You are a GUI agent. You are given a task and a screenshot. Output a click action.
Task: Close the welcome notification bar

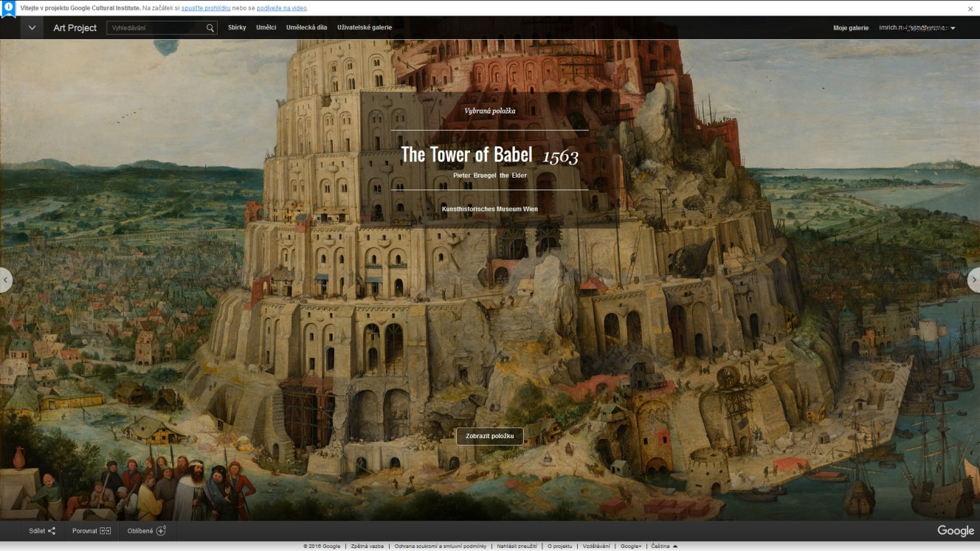tap(970, 8)
